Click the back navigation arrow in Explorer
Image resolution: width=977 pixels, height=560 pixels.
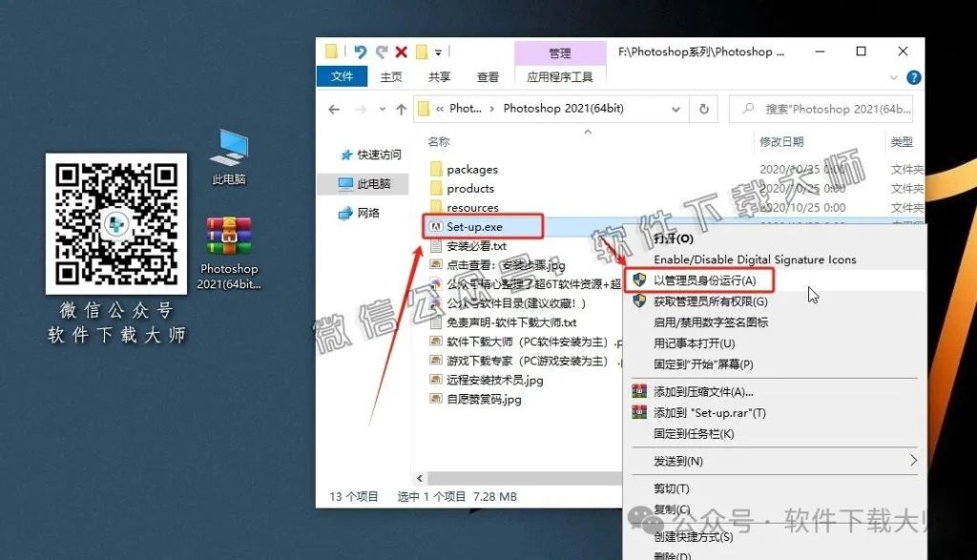(334, 108)
